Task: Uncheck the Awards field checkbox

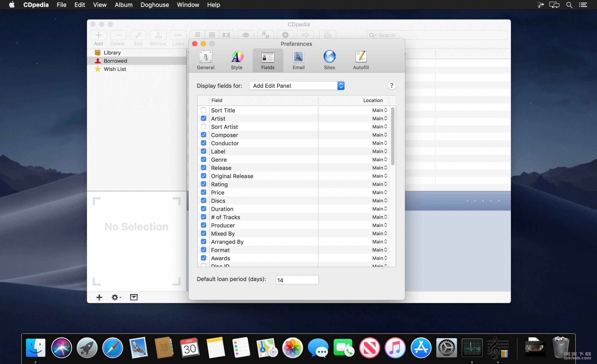Action: click(x=203, y=258)
